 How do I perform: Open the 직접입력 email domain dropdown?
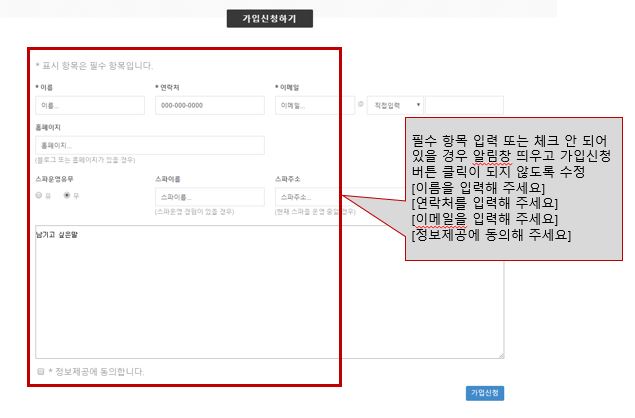[392, 105]
